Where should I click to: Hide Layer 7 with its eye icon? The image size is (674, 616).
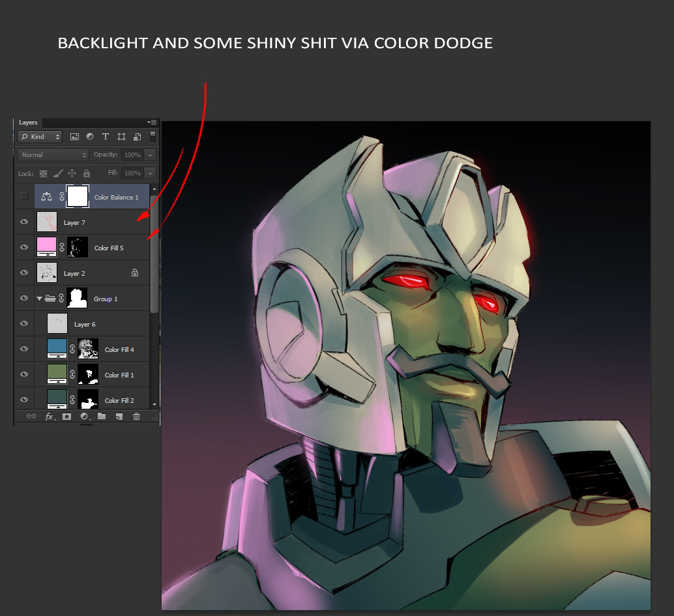[x=24, y=222]
